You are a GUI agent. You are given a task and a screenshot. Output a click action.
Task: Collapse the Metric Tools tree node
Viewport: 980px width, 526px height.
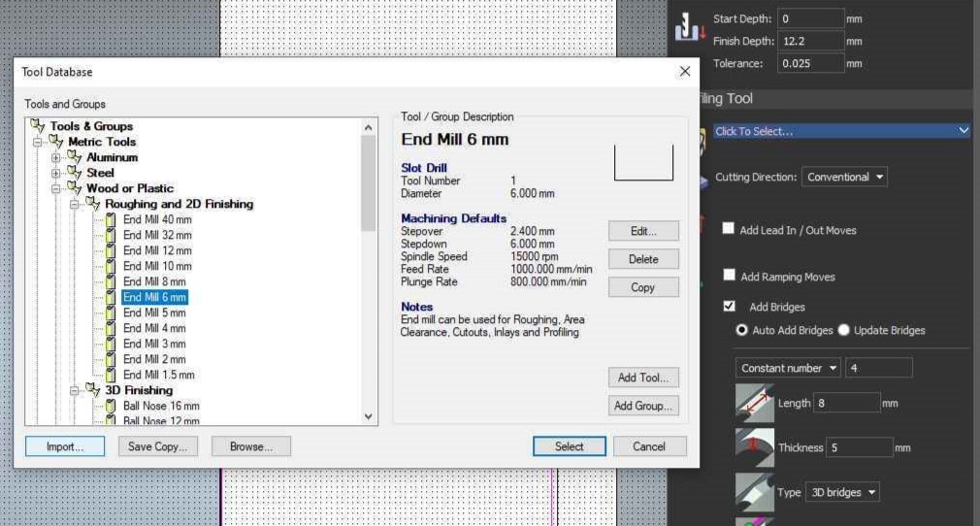tap(38, 142)
